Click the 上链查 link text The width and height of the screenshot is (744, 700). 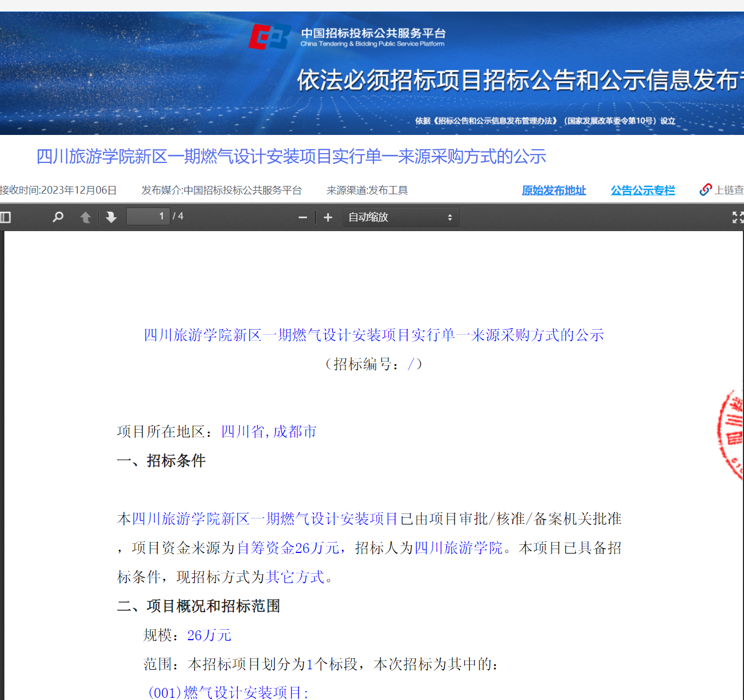(729, 190)
